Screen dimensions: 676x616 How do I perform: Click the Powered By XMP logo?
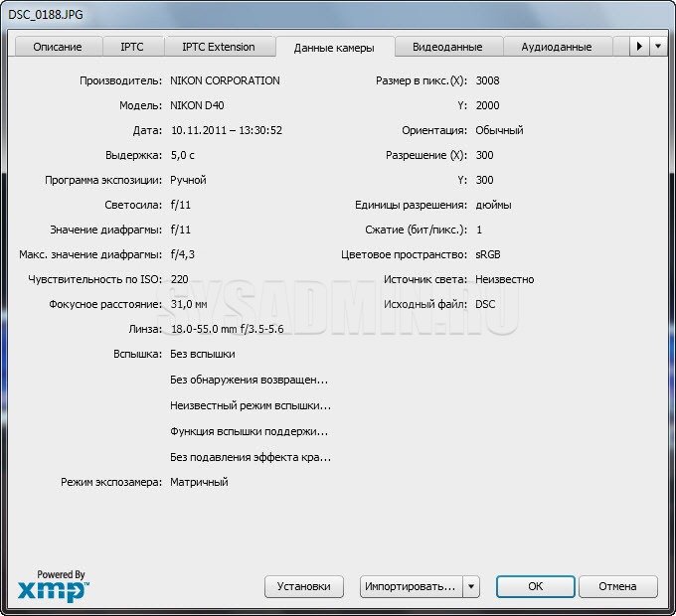(54, 586)
